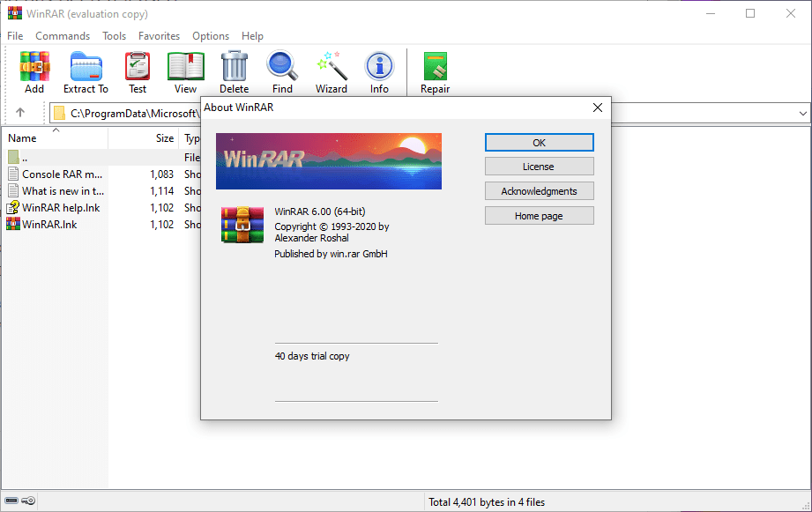Click the Add archive toolbar icon
Image resolution: width=812 pixels, height=512 pixels.
34,71
